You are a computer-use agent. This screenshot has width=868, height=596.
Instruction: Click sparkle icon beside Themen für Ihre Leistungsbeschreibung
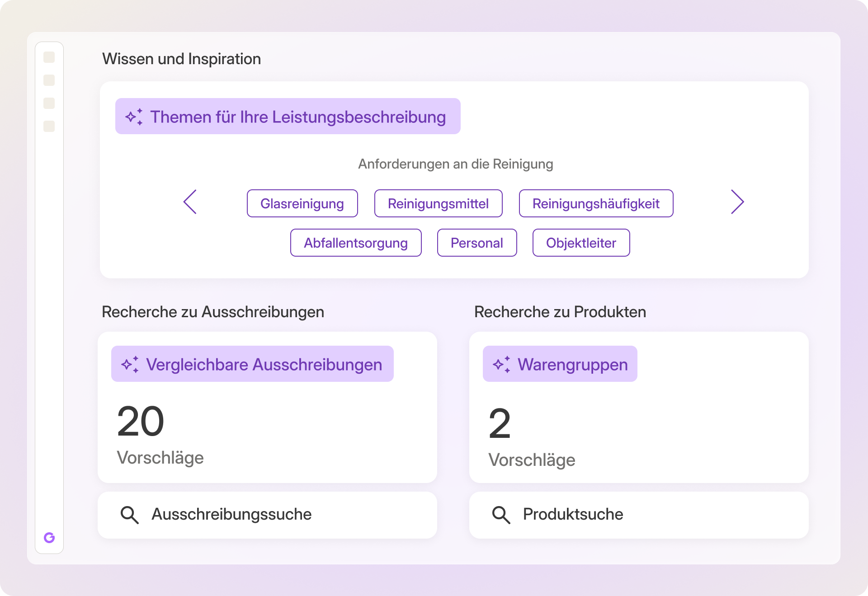point(134,117)
